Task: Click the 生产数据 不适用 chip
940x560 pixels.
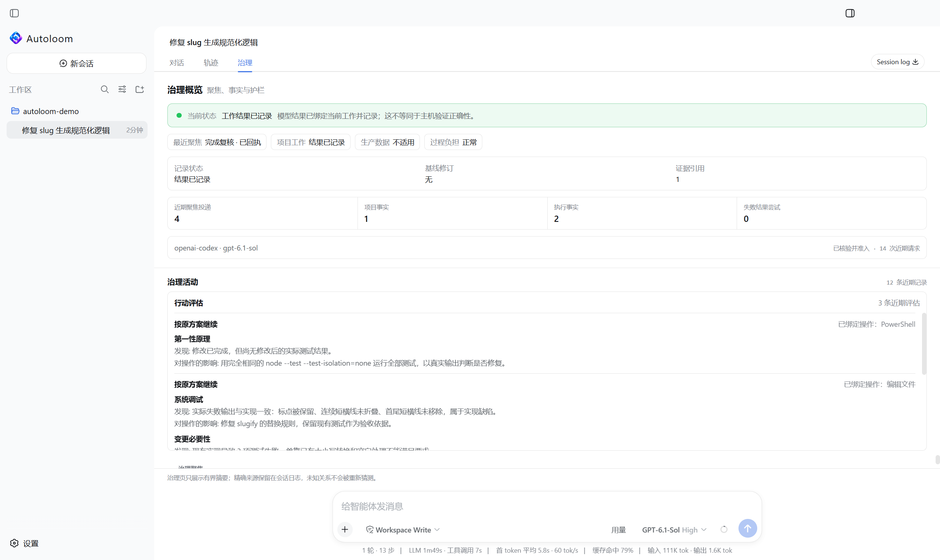Action: click(x=387, y=142)
